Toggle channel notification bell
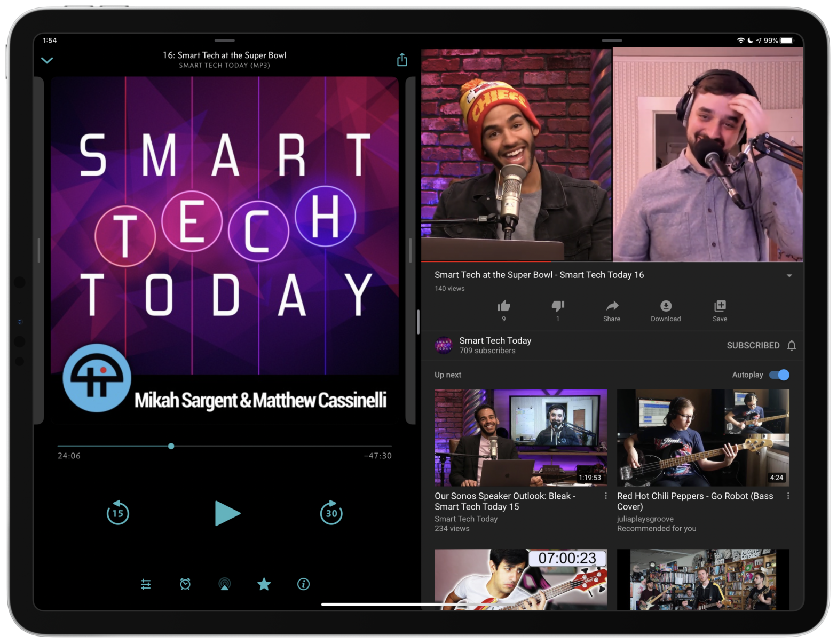This screenshot has width=837, height=644. 792,346
